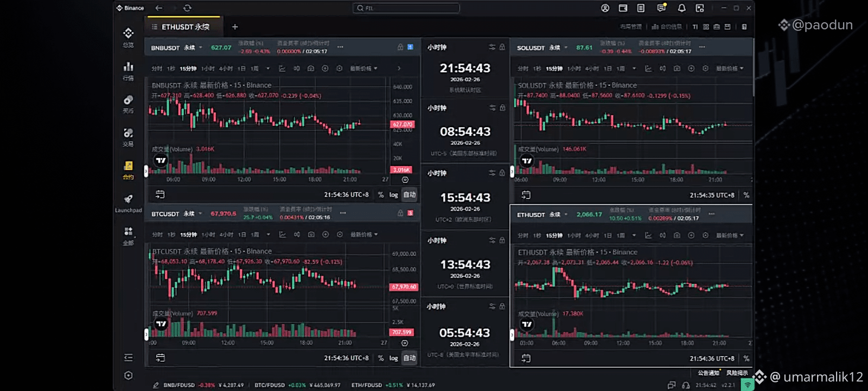Toggle lock on the BNBUSDT panel

(x=400, y=47)
